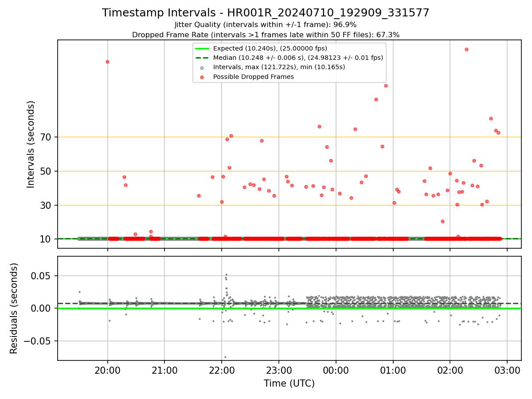Select the 'Jitter Quality' subtitle line showing 96.9%

coord(266,25)
